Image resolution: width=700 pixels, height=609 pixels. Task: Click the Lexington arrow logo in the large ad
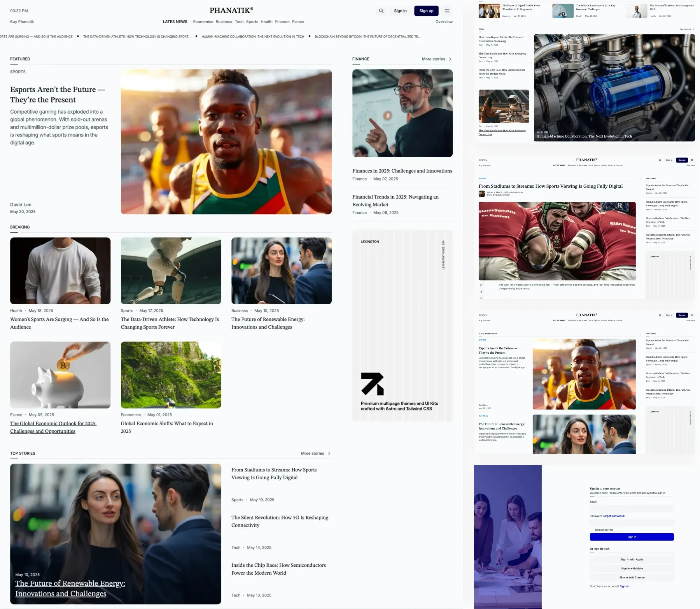pyautogui.click(x=372, y=384)
